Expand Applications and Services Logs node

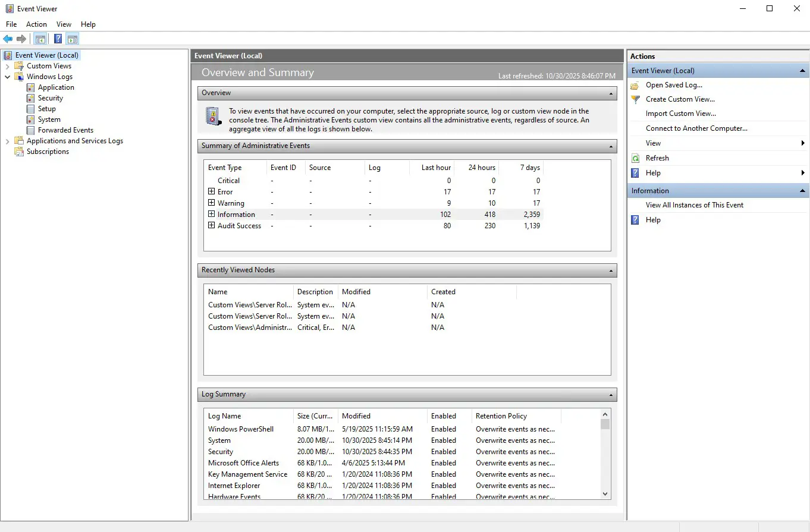(8, 141)
